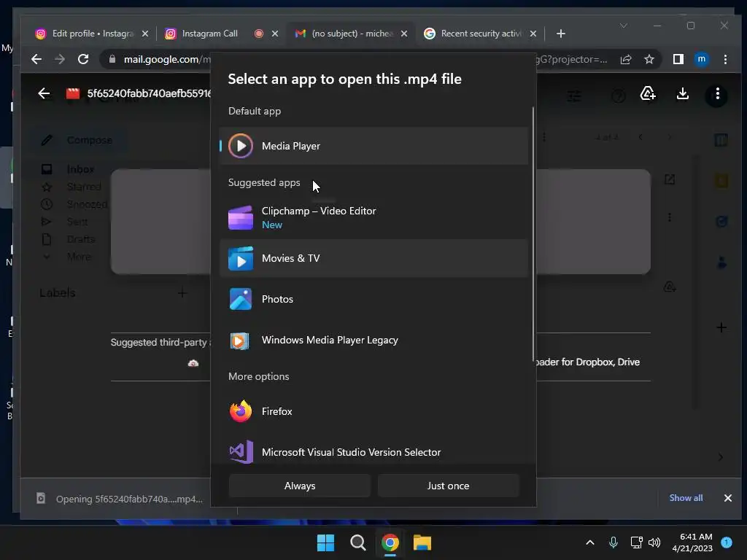Click the app list scrollbar
This screenshot has width=747, height=560.
pyautogui.click(x=533, y=233)
